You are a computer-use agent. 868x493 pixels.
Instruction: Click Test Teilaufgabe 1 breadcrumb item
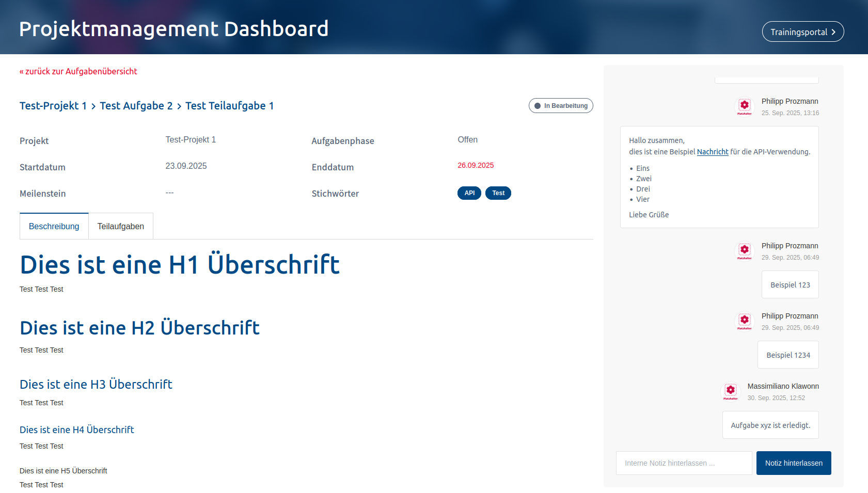(229, 106)
